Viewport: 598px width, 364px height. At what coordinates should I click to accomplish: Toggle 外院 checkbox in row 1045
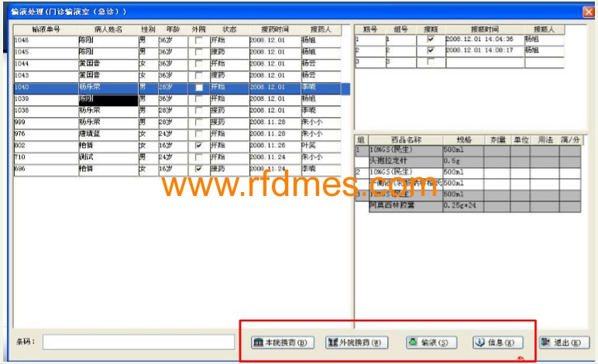click(x=199, y=52)
